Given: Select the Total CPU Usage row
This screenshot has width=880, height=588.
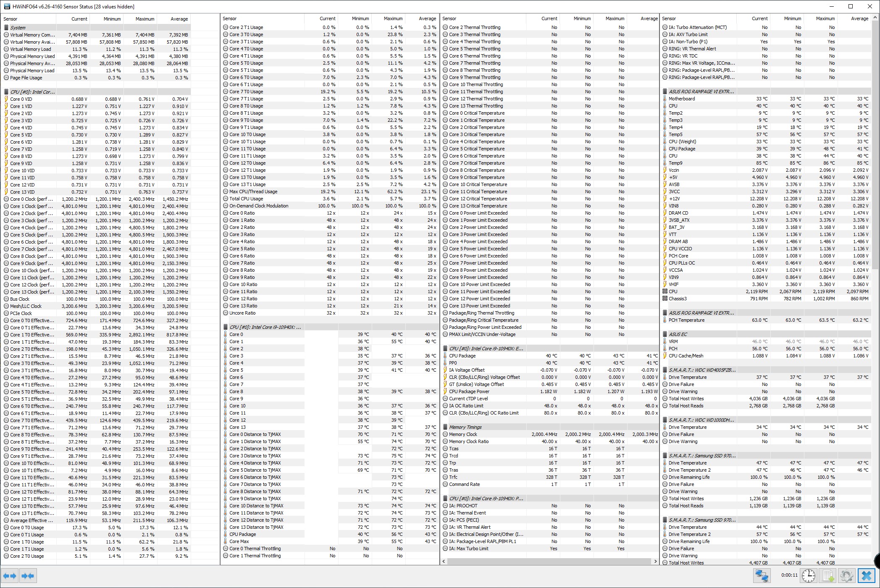Looking at the screenshot, I should tap(246, 199).
